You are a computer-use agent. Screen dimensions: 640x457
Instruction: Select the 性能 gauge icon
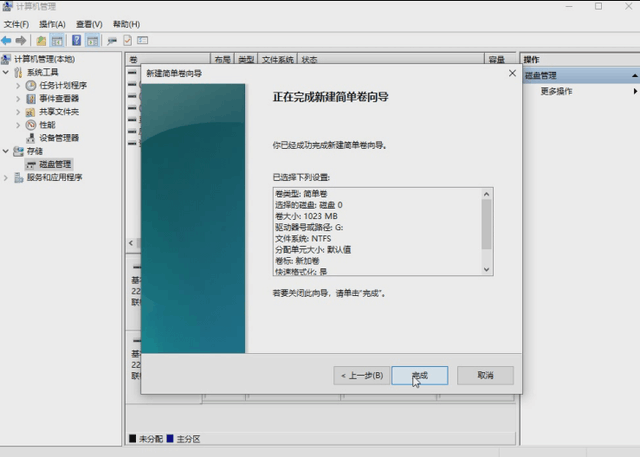[31, 125]
